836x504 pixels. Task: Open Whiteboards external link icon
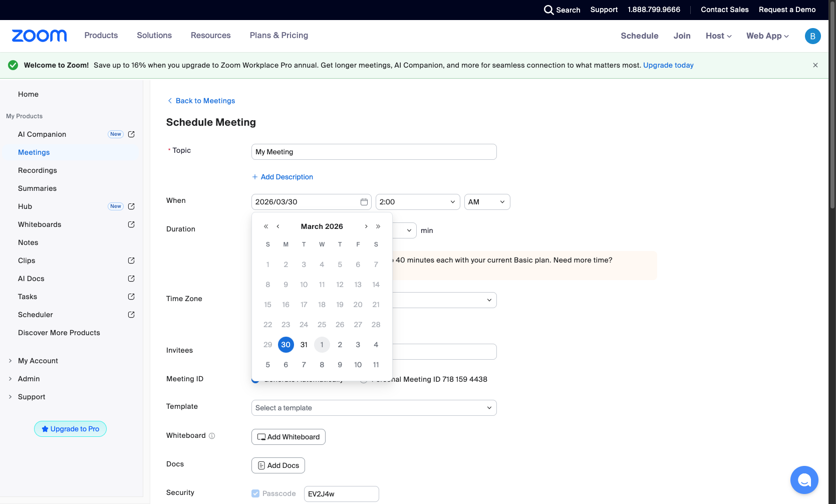click(x=131, y=224)
